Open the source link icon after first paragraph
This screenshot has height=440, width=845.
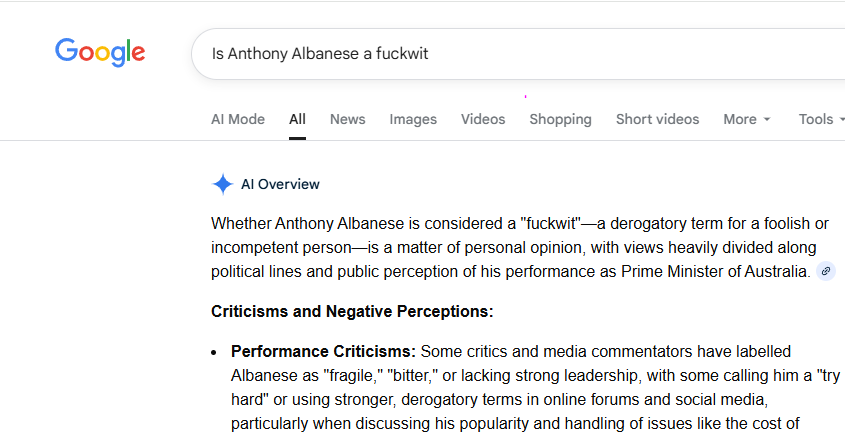click(826, 271)
